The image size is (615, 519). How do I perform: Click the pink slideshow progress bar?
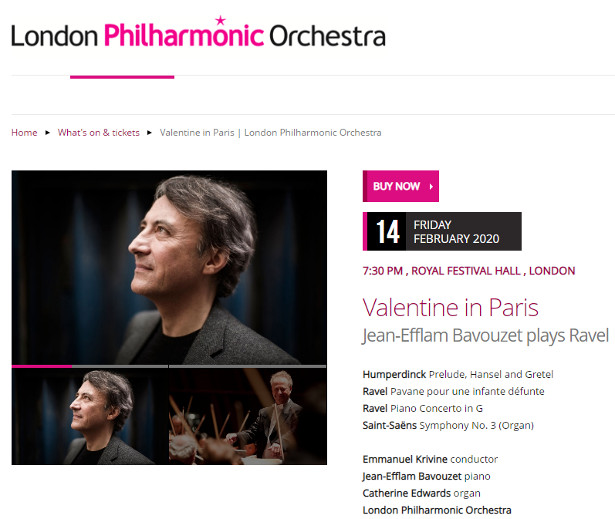click(42, 366)
